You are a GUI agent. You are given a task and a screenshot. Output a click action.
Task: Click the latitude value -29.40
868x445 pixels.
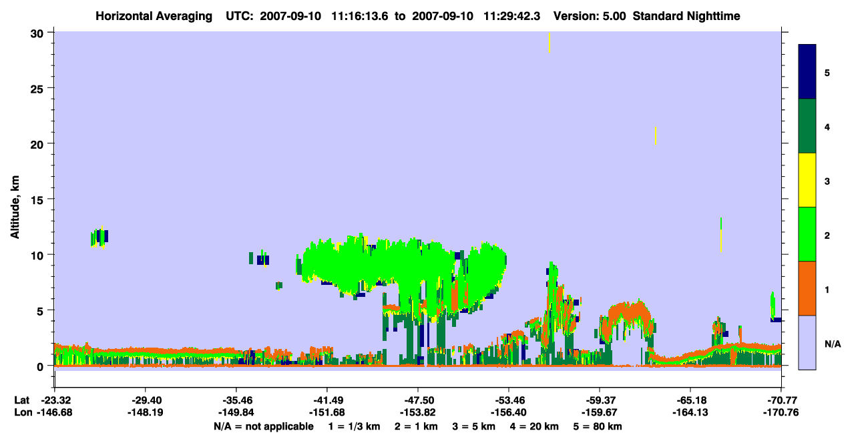[x=145, y=400]
